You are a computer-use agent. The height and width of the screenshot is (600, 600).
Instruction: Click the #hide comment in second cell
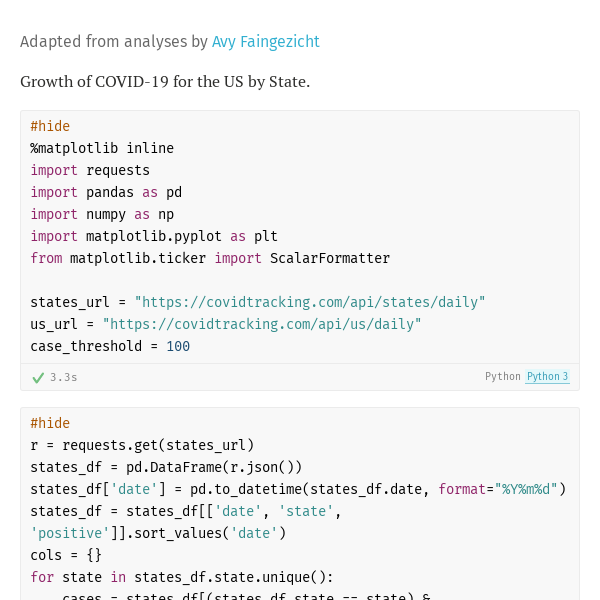coord(50,423)
